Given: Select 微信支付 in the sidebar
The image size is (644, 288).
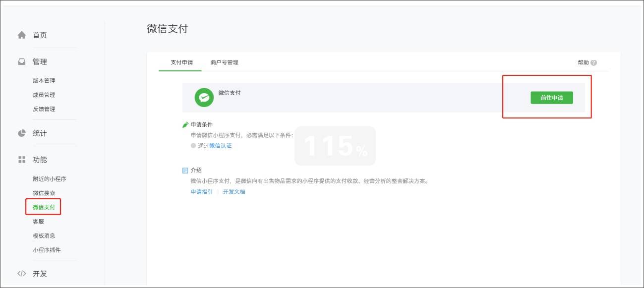Looking at the screenshot, I should (x=44, y=207).
